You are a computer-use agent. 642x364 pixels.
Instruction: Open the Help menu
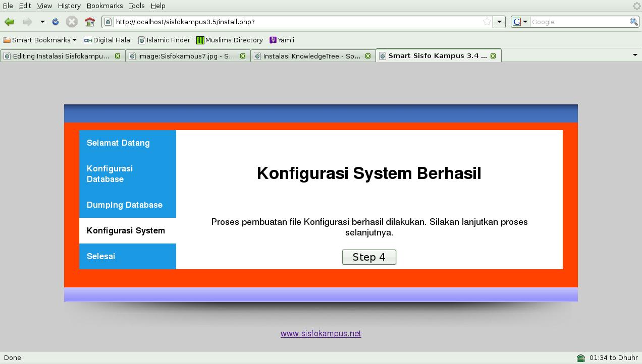(158, 6)
